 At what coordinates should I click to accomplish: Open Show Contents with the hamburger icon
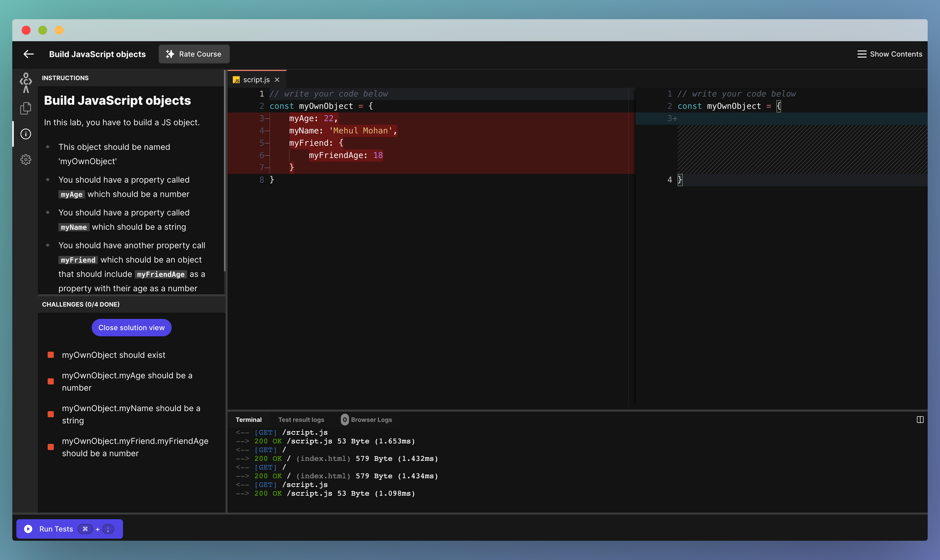point(862,54)
